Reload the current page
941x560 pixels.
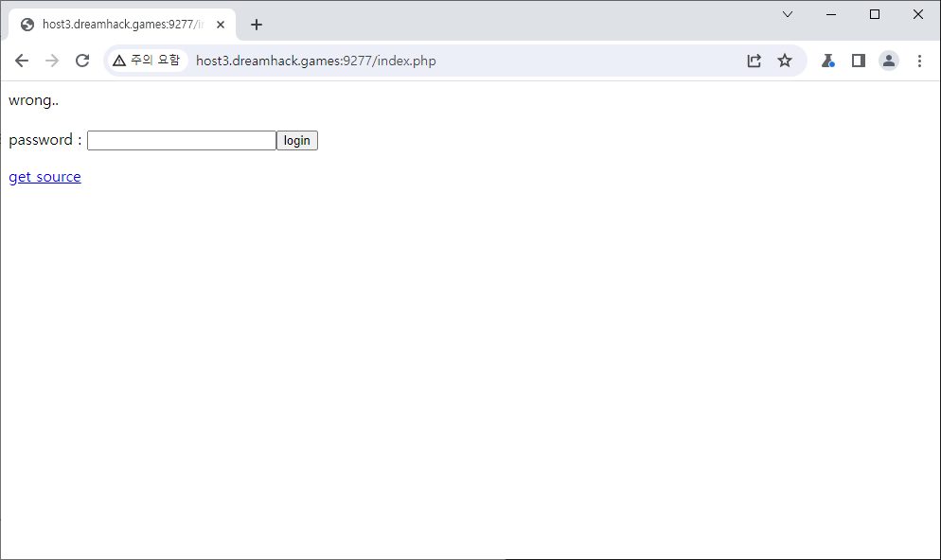[x=82, y=61]
